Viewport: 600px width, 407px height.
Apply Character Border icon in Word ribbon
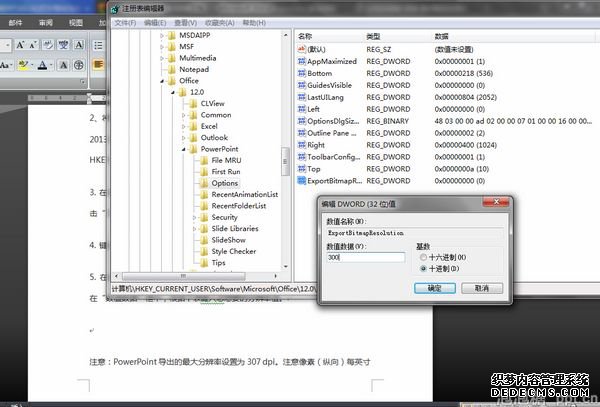tap(79, 45)
